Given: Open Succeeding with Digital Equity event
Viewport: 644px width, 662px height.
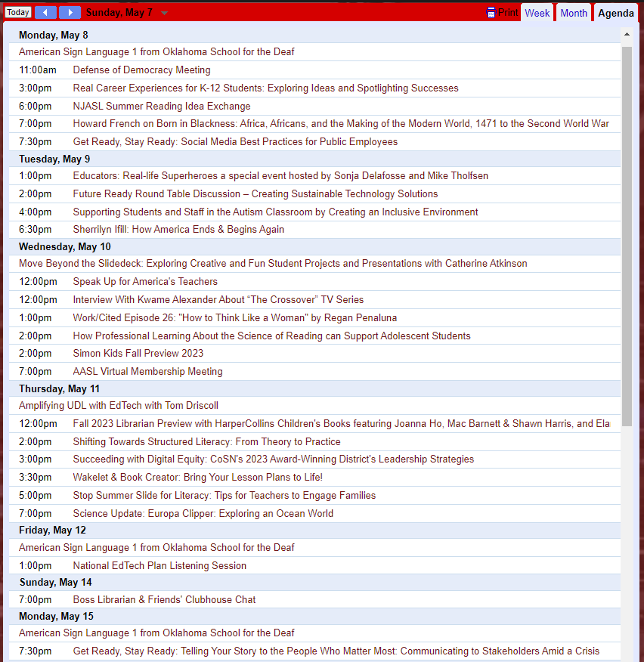Looking at the screenshot, I should click(273, 459).
